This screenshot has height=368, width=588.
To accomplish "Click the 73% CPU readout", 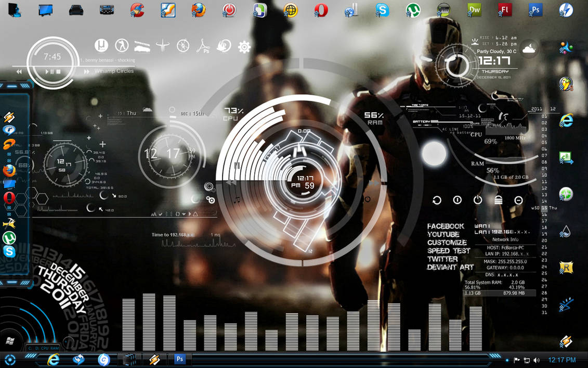I will click(x=233, y=114).
